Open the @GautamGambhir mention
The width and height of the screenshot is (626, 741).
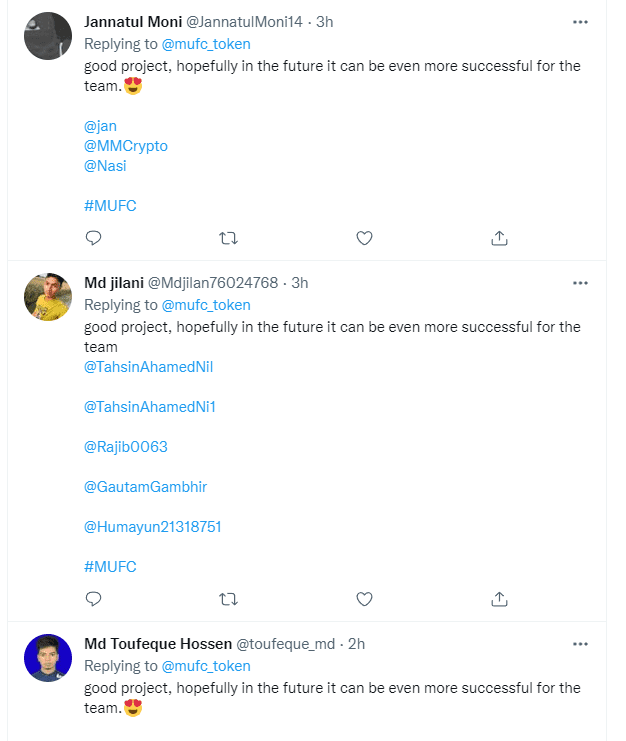pos(145,487)
